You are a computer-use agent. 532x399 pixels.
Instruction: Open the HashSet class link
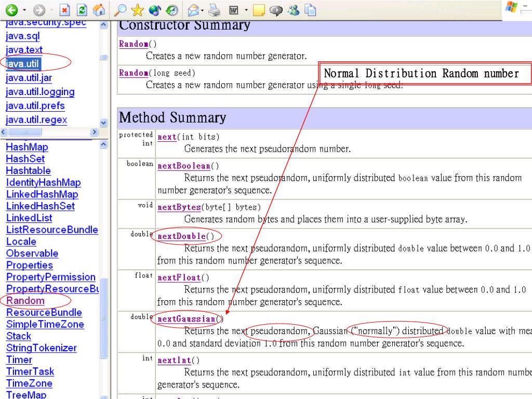[25, 159]
